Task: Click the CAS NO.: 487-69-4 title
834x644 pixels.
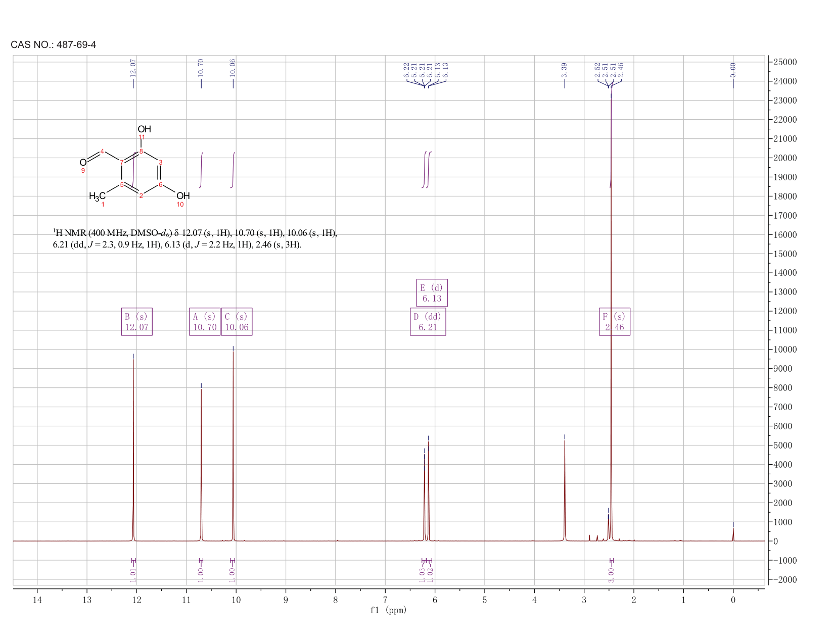Action: pyautogui.click(x=54, y=45)
